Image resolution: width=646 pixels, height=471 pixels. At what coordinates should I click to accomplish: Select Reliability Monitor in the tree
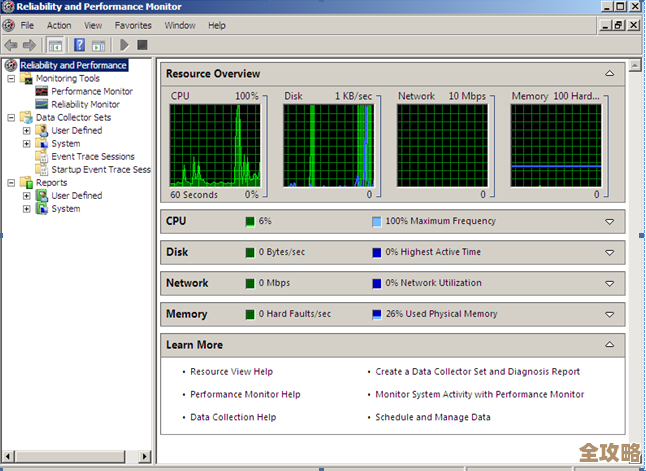[85, 104]
